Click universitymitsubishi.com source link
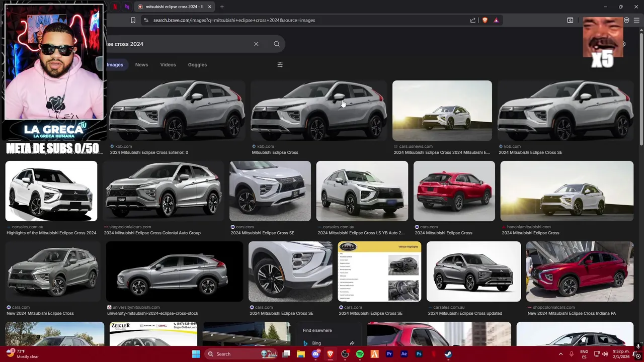Image resolution: width=644 pixels, height=362 pixels. (136, 307)
